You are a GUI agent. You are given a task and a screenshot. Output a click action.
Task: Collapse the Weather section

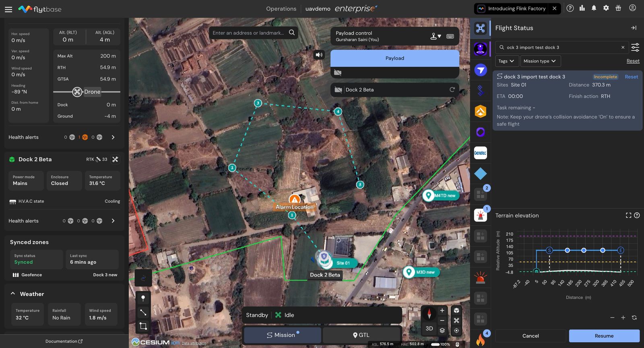[x=13, y=294]
